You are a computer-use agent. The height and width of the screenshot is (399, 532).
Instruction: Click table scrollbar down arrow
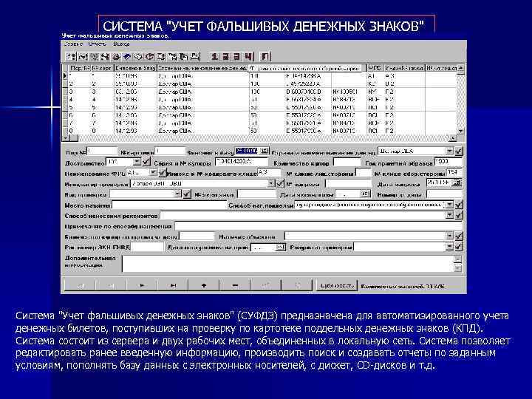click(x=460, y=131)
